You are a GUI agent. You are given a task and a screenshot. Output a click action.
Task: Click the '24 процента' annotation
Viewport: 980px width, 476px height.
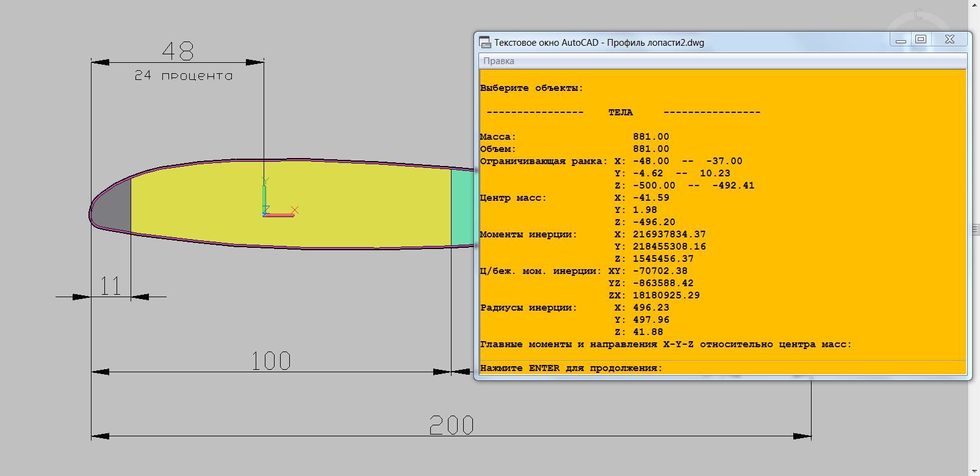pyautogui.click(x=183, y=76)
